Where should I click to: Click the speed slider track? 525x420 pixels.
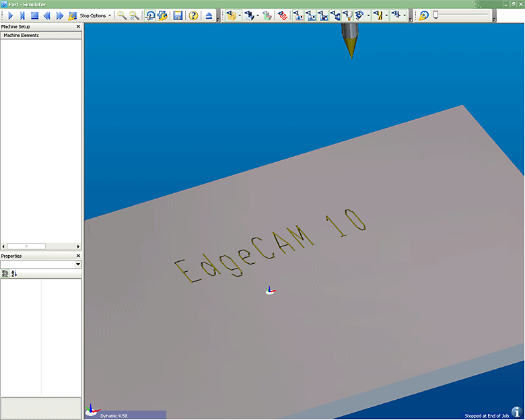464,14
